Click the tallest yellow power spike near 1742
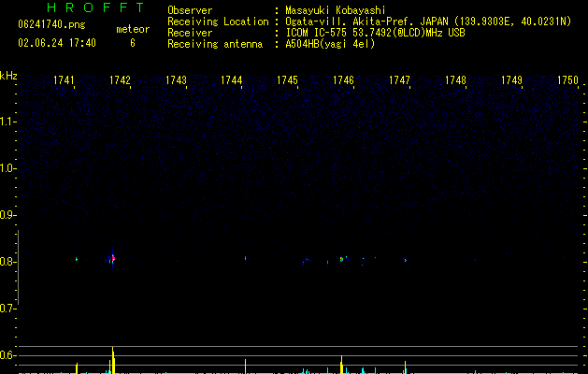The width and height of the screenshot is (588, 374). point(113,360)
